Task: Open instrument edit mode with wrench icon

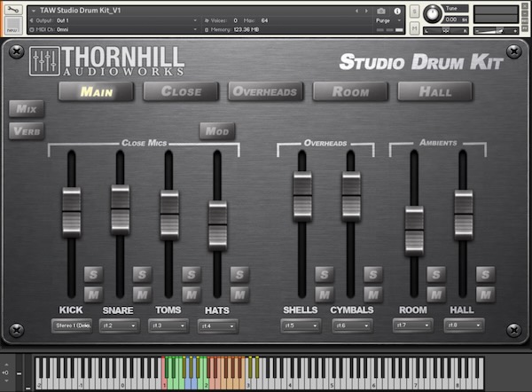Action: (x=13, y=10)
